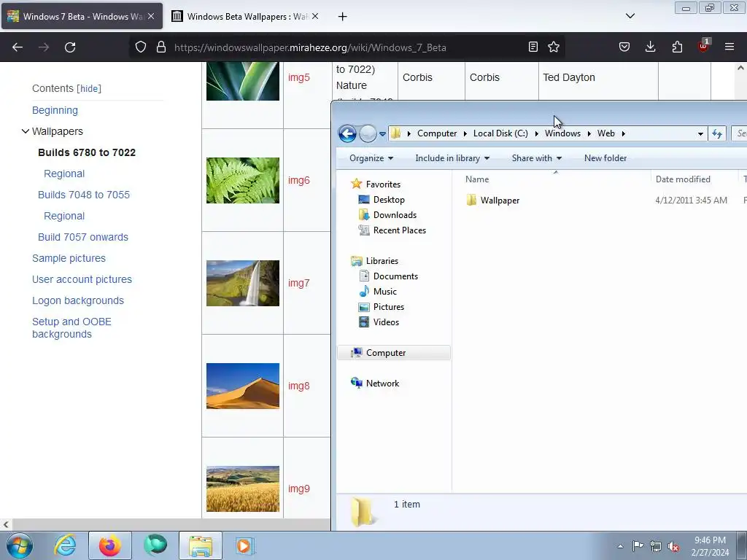Open Desktop under Favorites

[382, 200]
